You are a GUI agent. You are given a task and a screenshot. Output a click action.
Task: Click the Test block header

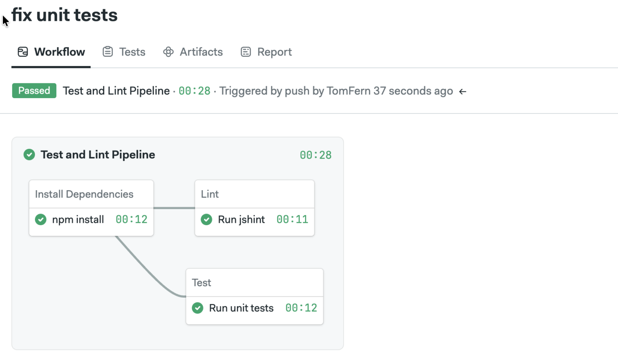click(x=202, y=283)
